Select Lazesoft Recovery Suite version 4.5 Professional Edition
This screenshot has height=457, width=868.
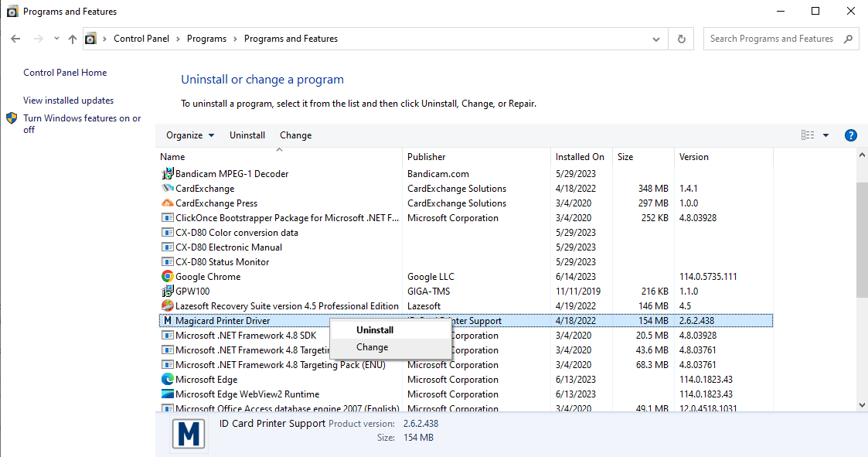pyautogui.click(x=287, y=305)
